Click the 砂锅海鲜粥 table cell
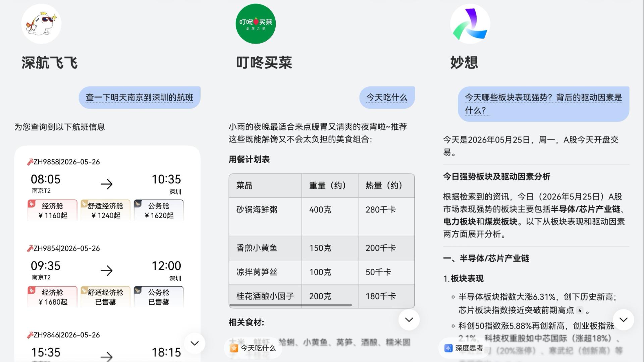 click(265, 217)
